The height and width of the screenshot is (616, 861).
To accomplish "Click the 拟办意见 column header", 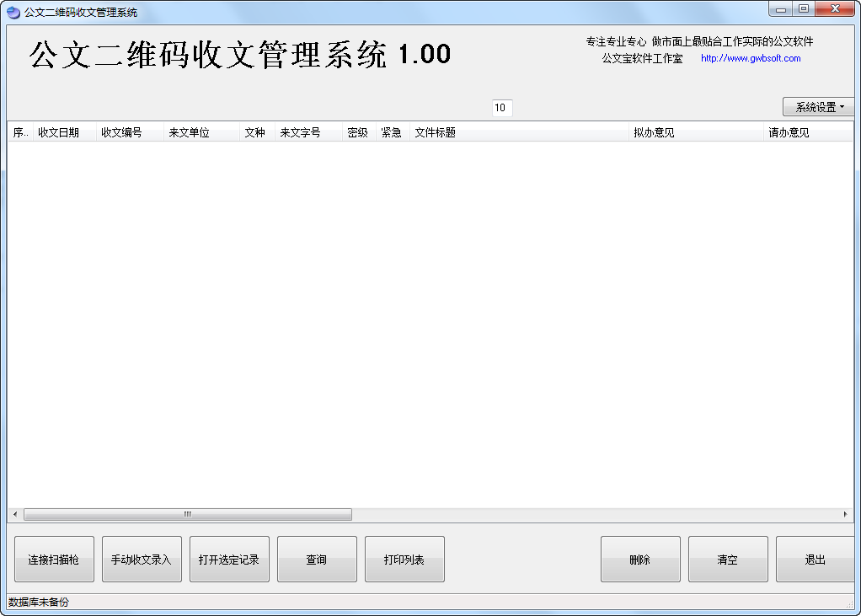I will click(696, 132).
